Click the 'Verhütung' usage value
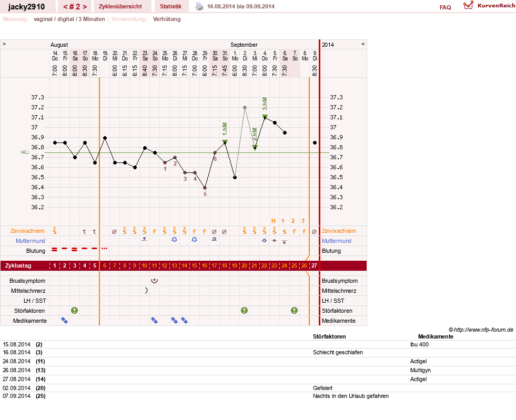516x420 pixels. [x=167, y=19]
